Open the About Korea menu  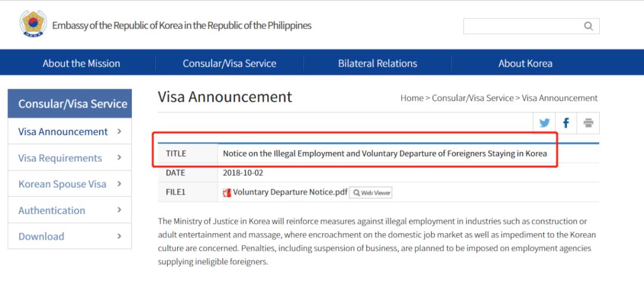tap(525, 63)
